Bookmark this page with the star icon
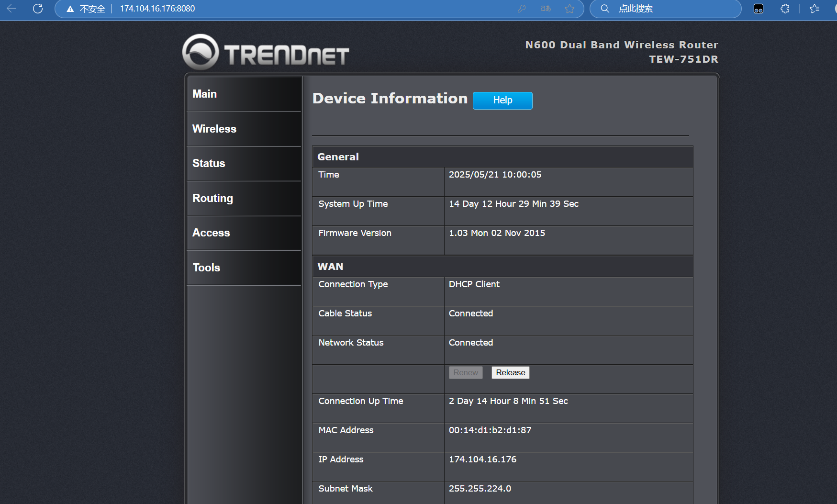 (569, 9)
